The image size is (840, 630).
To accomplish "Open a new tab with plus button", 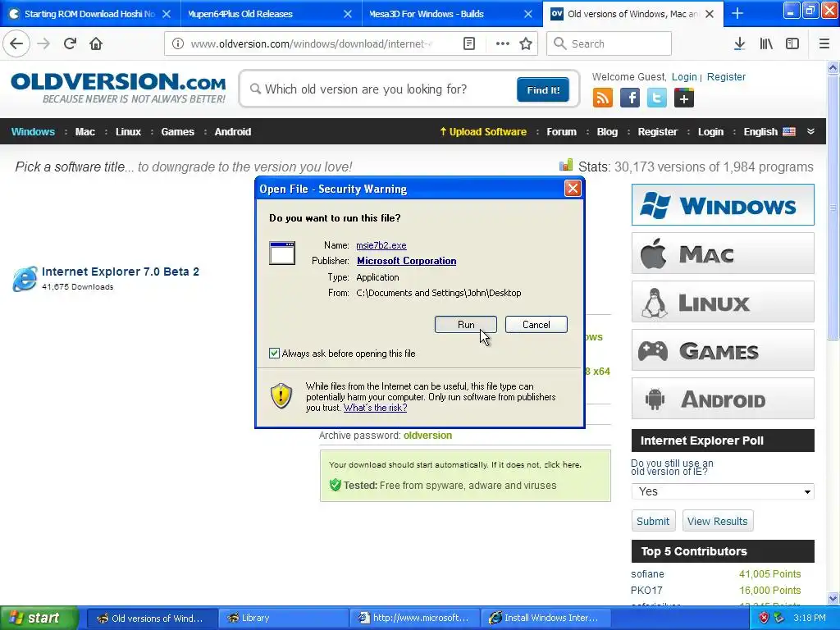I will (737, 13).
